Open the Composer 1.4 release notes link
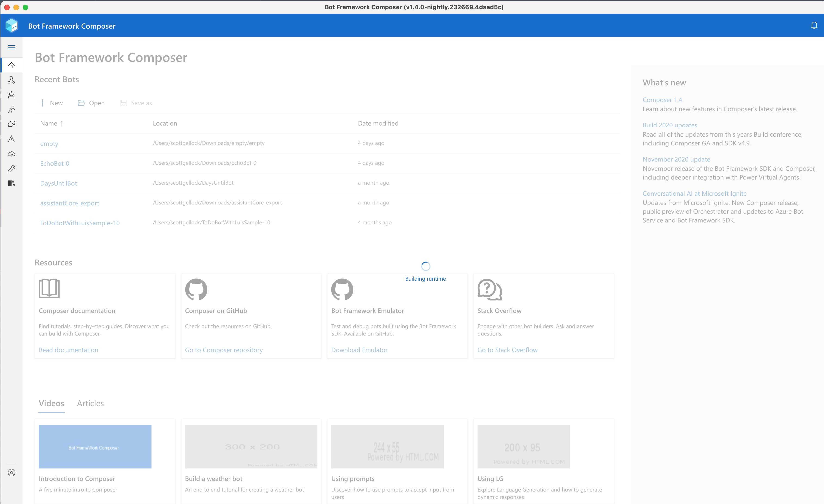824x504 pixels. pyautogui.click(x=662, y=100)
